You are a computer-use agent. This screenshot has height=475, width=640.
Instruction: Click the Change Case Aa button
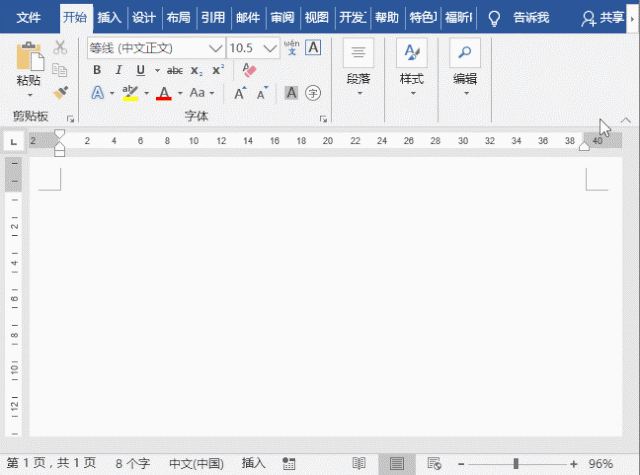click(x=197, y=93)
